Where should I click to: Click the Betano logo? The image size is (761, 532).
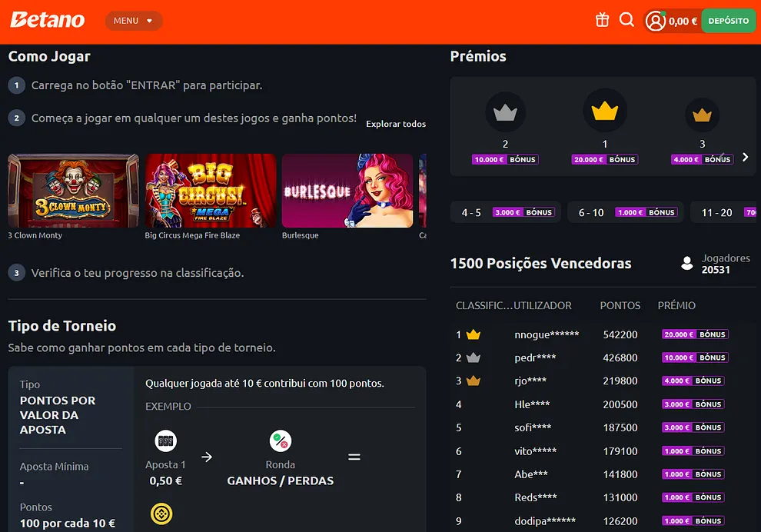pos(47,20)
